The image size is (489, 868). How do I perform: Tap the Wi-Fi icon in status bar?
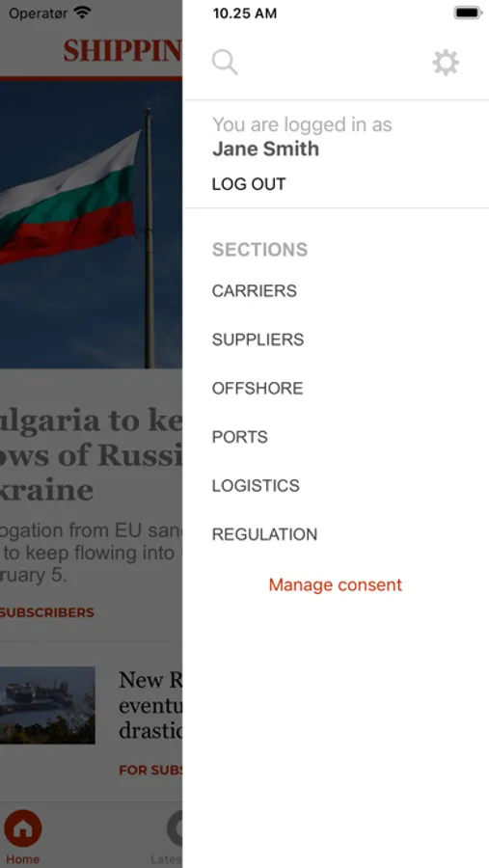click(x=82, y=13)
